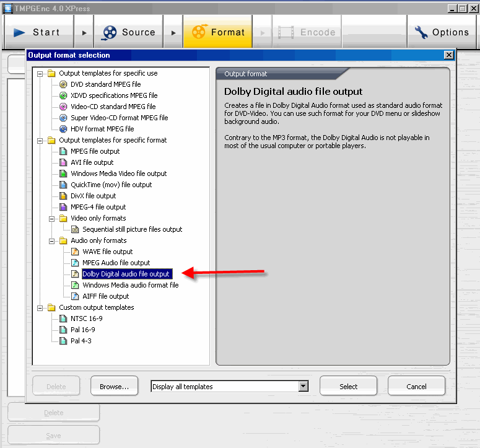The width and height of the screenshot is (480, 448).
Task: Collapse Output templates for specific use node
Action: pos(40,74)
